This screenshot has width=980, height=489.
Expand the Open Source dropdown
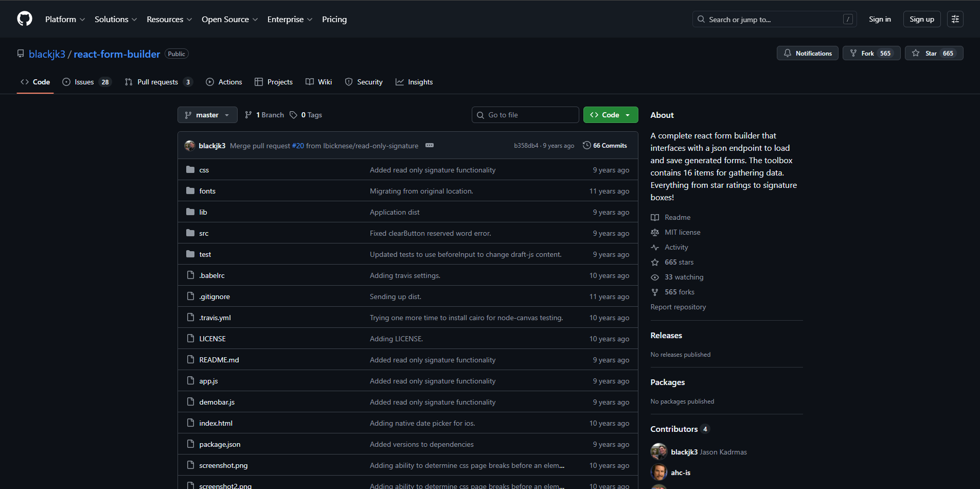(230, 19)
